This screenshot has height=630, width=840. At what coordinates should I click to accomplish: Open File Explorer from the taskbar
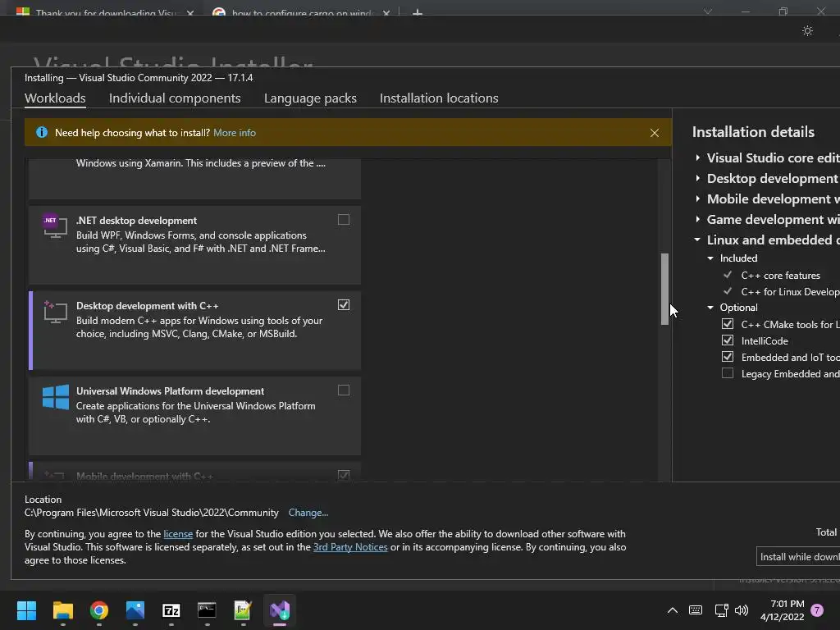62,610
